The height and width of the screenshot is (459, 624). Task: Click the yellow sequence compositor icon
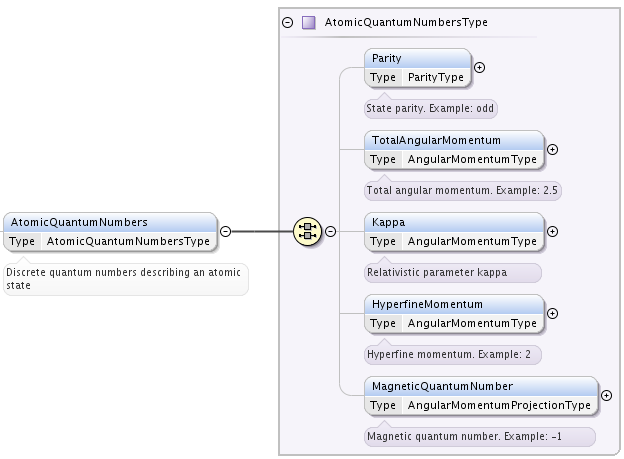click(307, 231)
